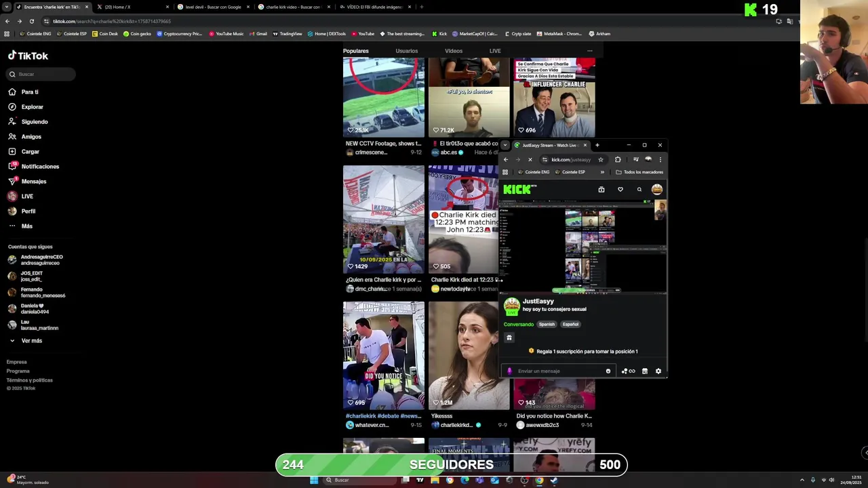Click gift subscription button on Kick
The height and width of the screenshot is (488, 868).
(509, 338)
